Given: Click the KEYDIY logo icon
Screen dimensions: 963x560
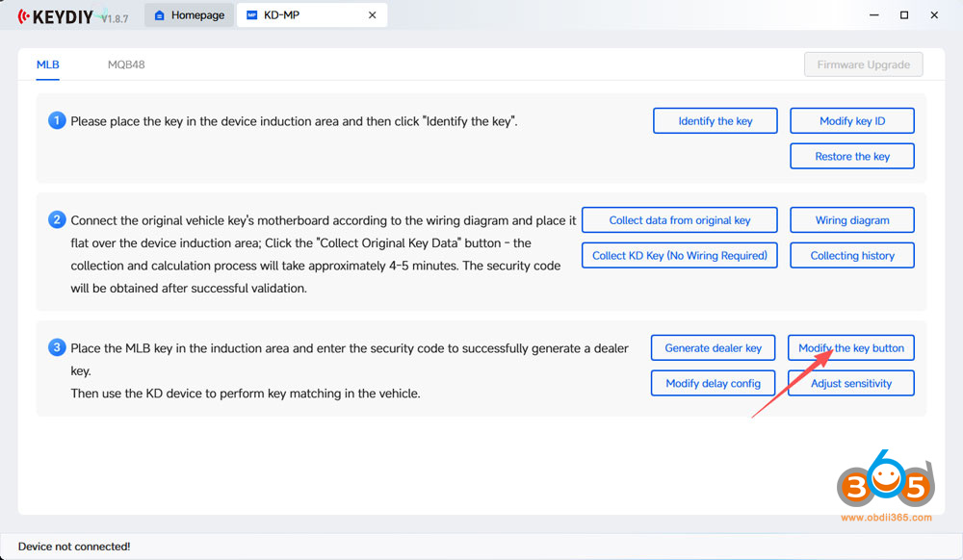Looking at the screenshot, I should pos(22,15).
